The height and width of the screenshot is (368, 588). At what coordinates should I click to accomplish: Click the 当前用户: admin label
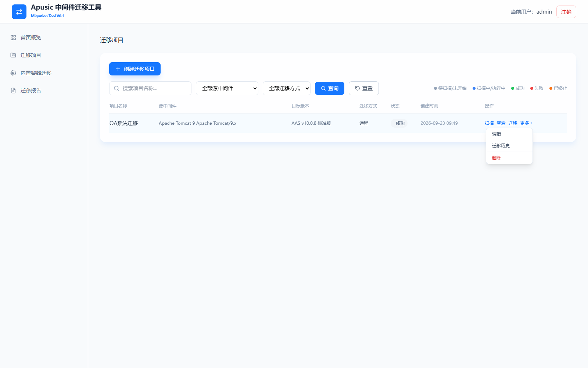(531, 12)
